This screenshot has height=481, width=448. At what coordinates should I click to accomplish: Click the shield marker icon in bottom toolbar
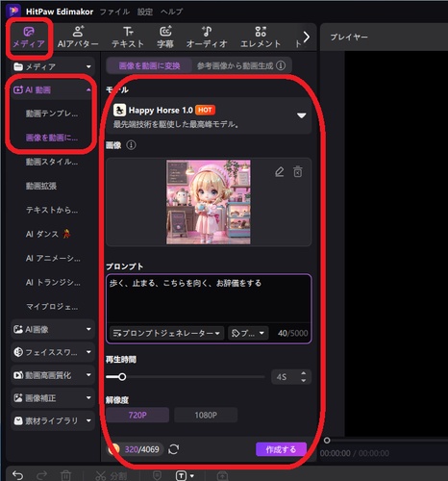(157, 476)
